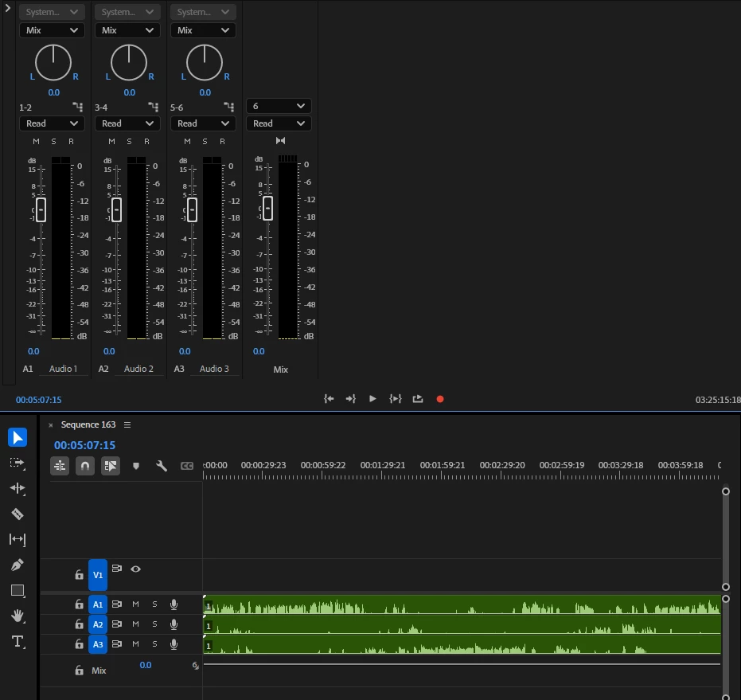Open Audio 3 track output assignment icon

click(x=228, y=107)
